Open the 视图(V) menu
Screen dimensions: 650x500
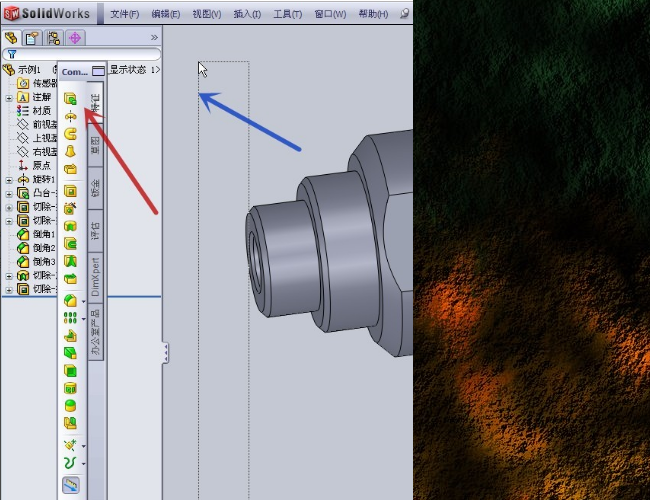pos(206,14)
